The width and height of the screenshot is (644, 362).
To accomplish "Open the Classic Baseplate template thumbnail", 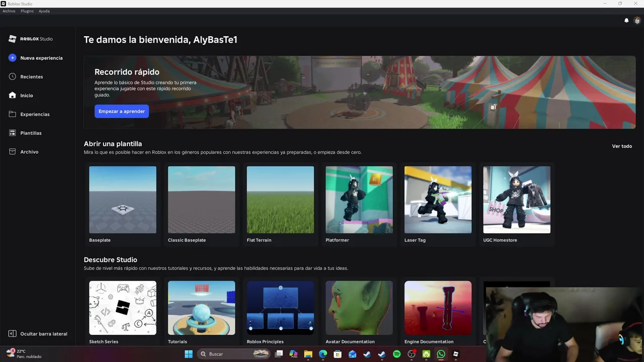I will tap(201, 200).
